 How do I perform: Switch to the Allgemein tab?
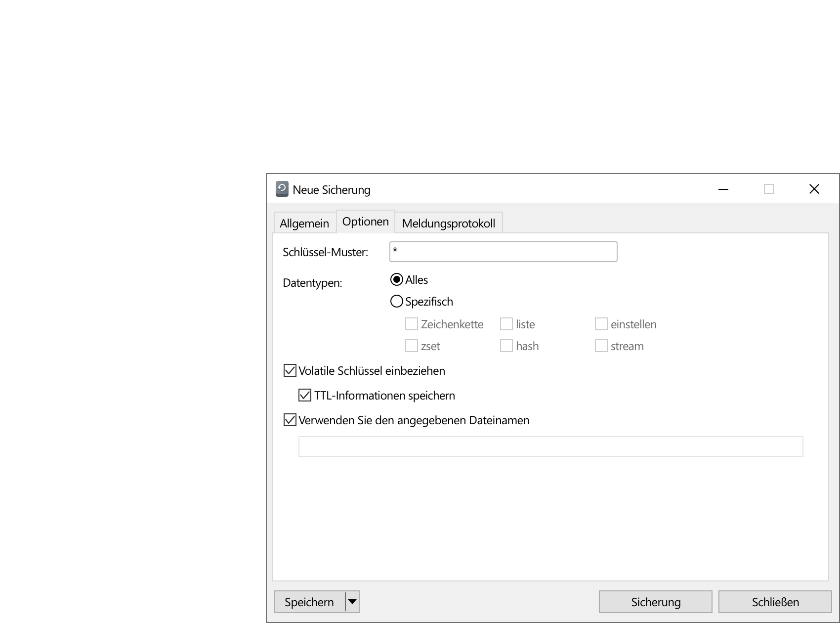[304, 223]
